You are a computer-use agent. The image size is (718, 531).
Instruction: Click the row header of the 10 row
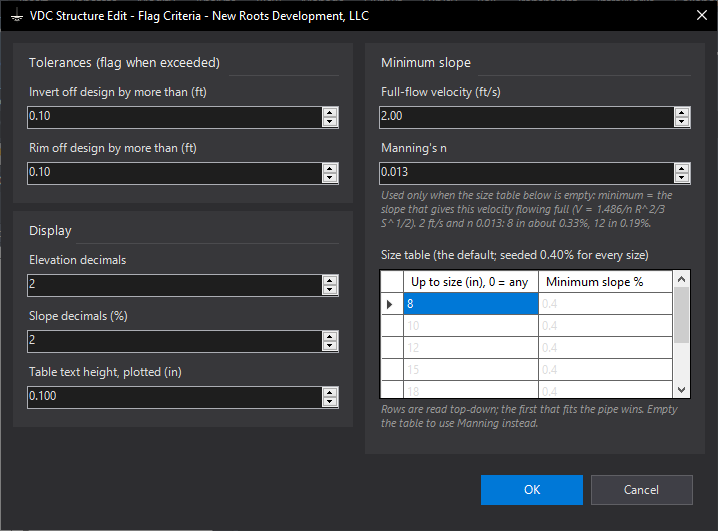point(392,326)
